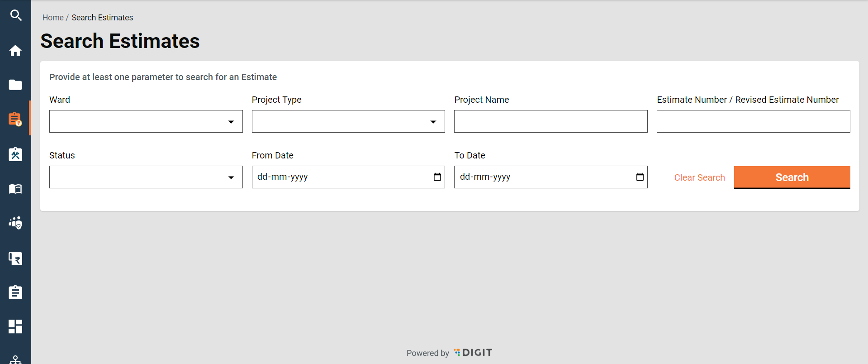Open the From Date calendar picker icon
Viewport: 868px width, 364px height.
(x=437, y=177)
